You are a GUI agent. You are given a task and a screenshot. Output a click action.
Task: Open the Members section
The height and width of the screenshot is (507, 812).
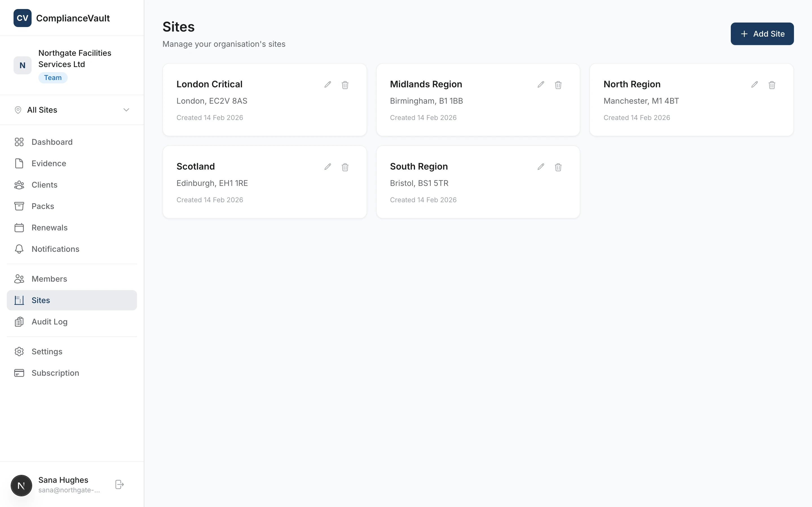(x=49, y=279)
